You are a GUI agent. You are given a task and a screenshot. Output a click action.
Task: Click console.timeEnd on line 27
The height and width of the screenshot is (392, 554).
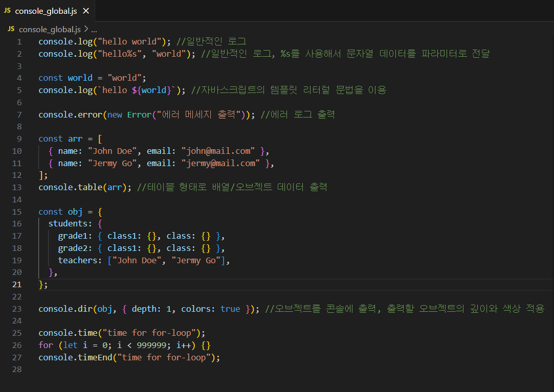click(x=75, y=357)
